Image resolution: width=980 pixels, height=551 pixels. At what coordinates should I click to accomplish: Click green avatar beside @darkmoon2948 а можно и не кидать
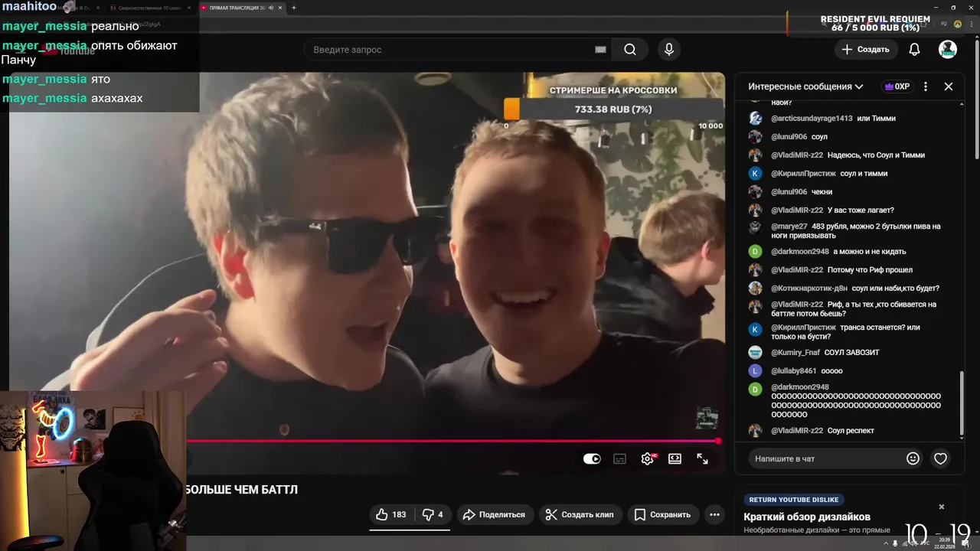click(x=755, y=252)
